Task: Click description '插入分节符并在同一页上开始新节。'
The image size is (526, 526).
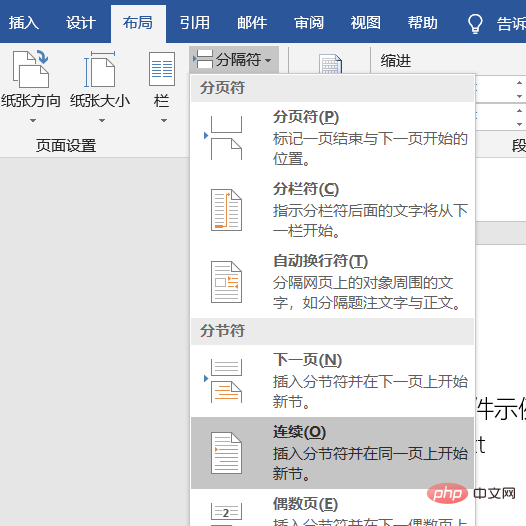Action: pyautogui.click(x=370, y=464)
